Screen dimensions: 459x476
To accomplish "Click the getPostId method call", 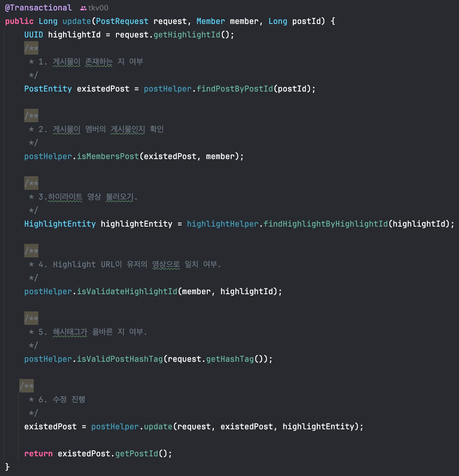I will tap(137, 454).
